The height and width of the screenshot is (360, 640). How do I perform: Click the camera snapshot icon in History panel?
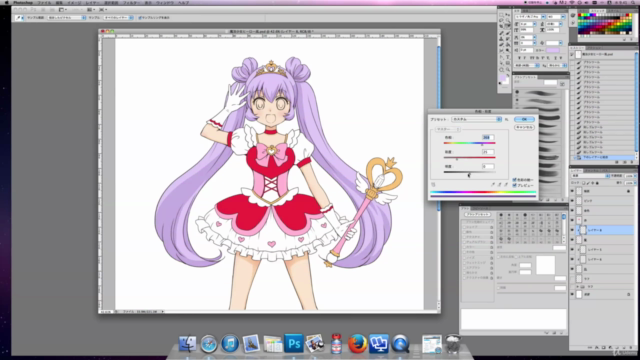click(x=625, y=162)
